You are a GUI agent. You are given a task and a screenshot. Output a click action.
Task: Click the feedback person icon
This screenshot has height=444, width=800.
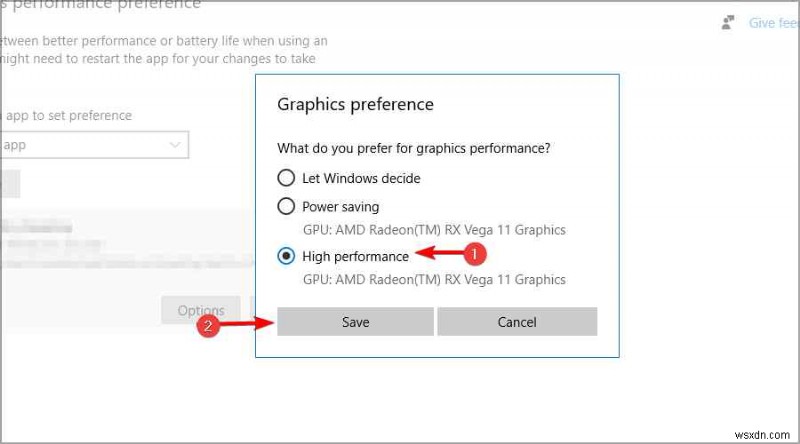pyautogui.click(x=727, y=22)
